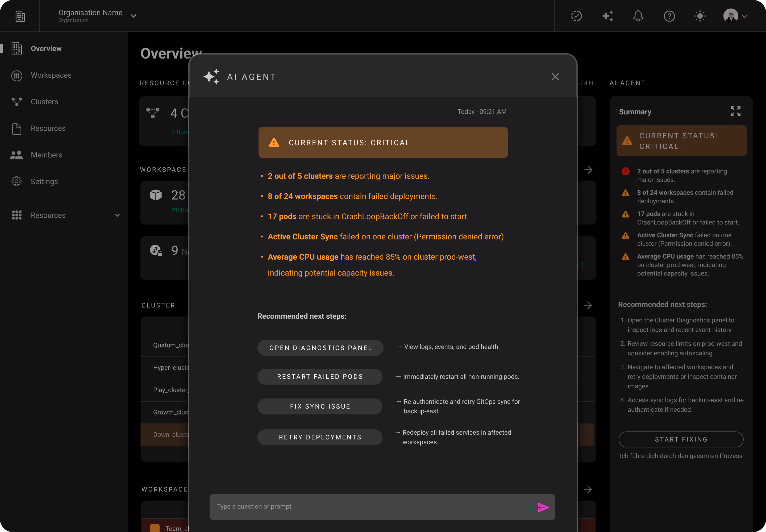766x532 pixels.
Task: Click the task status check icon
Action: tap(576, 16)
